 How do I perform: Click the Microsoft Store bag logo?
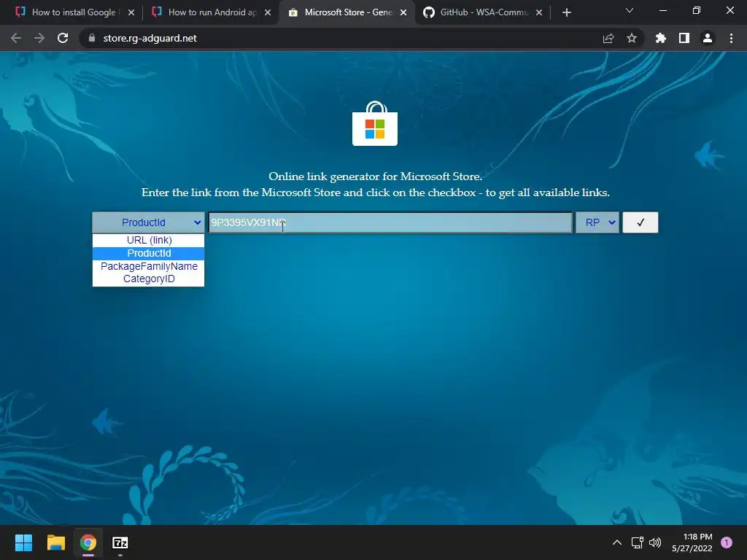click(375, 123)
